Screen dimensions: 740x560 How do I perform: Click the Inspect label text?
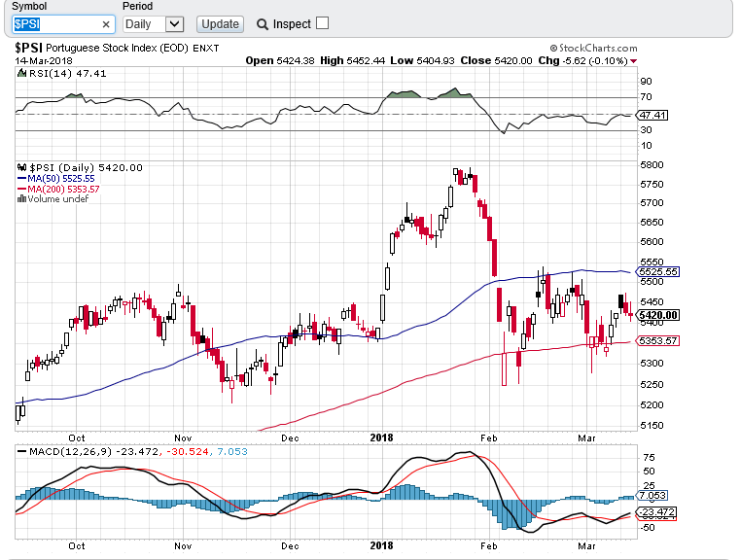(292, 24)
